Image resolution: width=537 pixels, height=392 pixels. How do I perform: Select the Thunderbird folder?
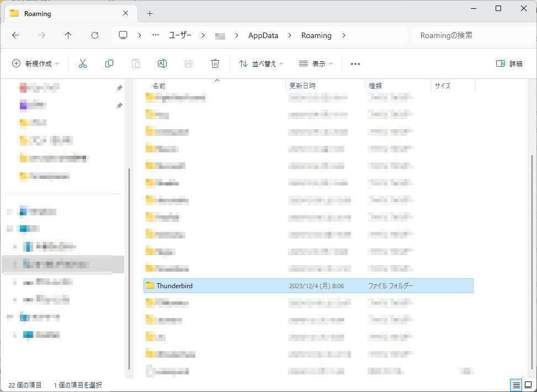[x=174, y=286]
